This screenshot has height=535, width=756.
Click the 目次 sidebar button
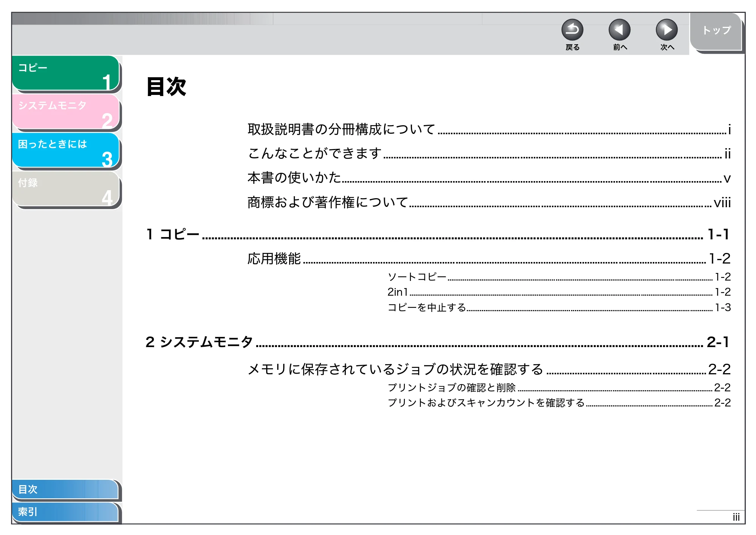65,489
